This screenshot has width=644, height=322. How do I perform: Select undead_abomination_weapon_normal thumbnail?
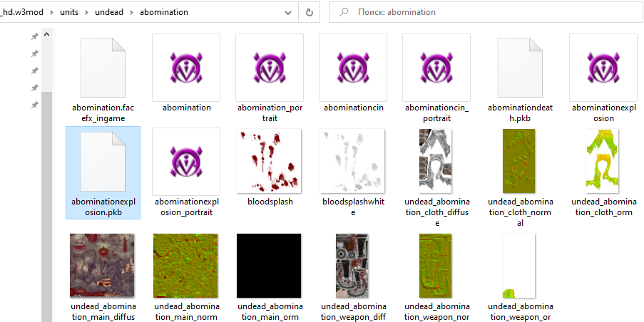436,266
